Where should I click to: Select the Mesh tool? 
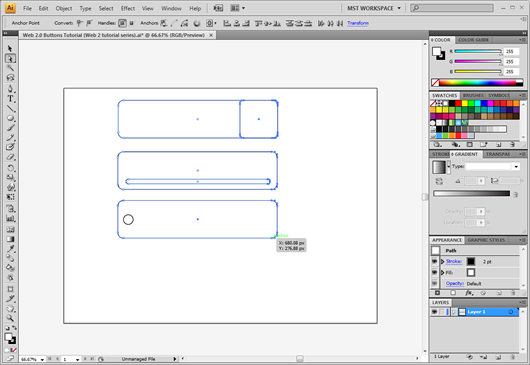click(10, 229)
